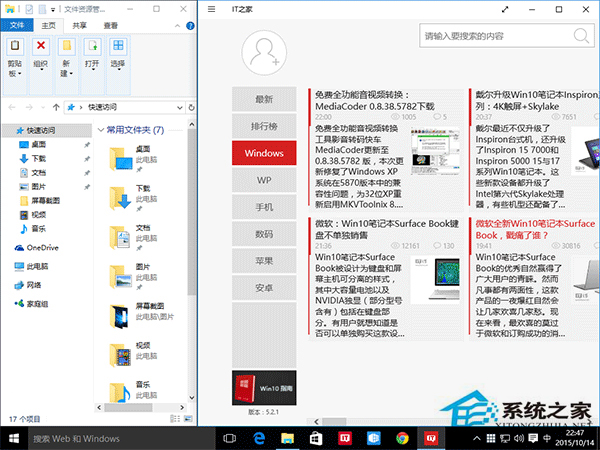Click Explorer horizontal scrollbar right arrow
The width and height of the screenshot is (600, 450).
click(x=182, y=408)
